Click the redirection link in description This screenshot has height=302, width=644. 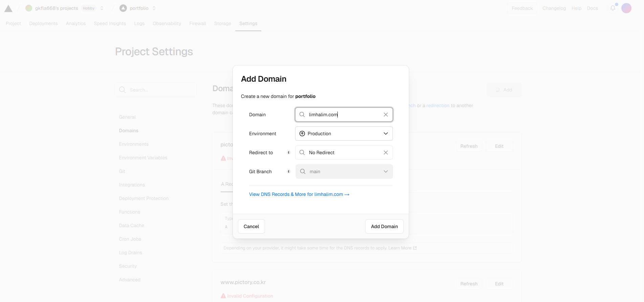[438, 105]
